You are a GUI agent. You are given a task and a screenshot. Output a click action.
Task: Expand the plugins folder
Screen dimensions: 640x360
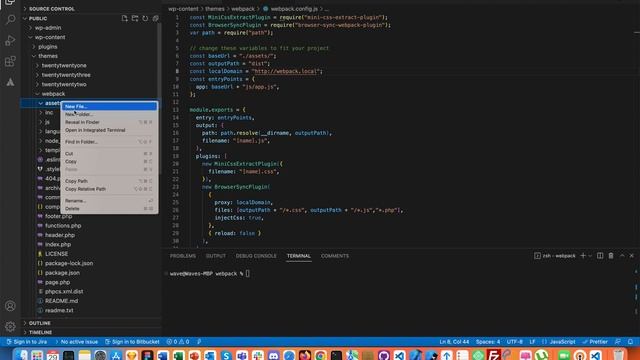click(x=48, y=47)
